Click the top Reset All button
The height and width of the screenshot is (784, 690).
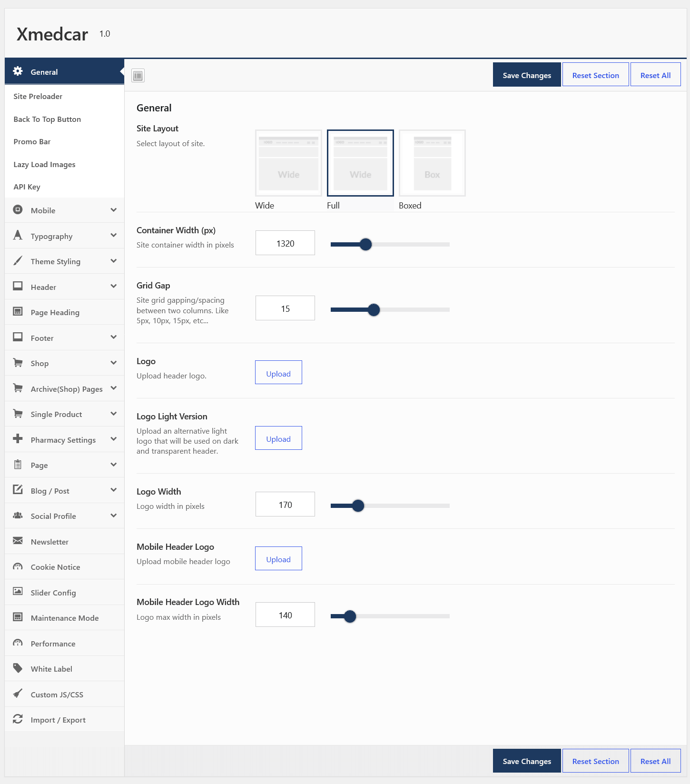click(x=655, y=75)
